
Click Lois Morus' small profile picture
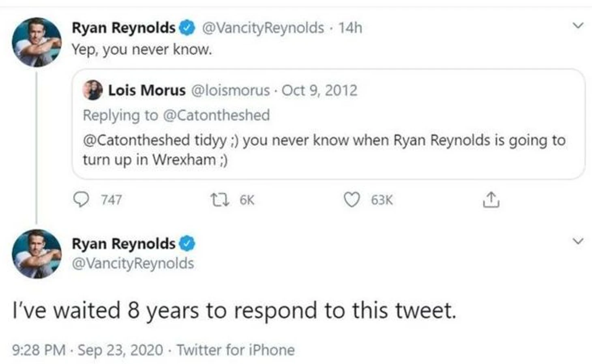pos(93,90)
